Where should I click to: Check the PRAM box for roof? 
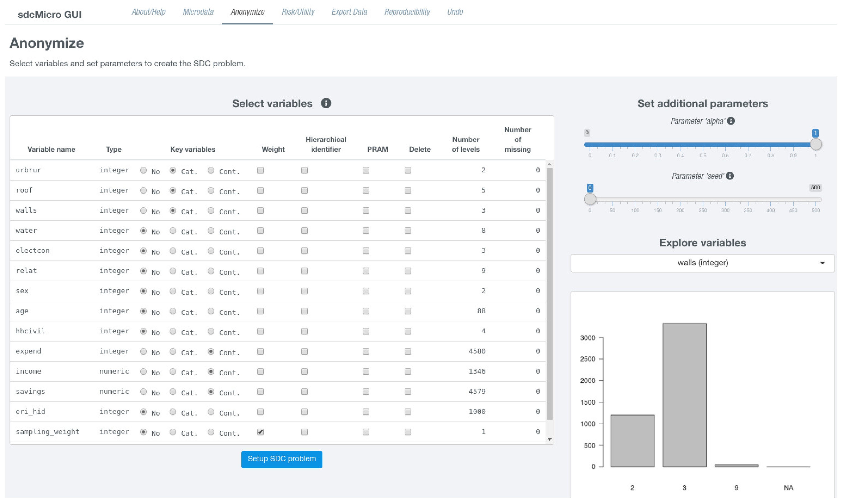pyautogui.click(x=366, y=190)
